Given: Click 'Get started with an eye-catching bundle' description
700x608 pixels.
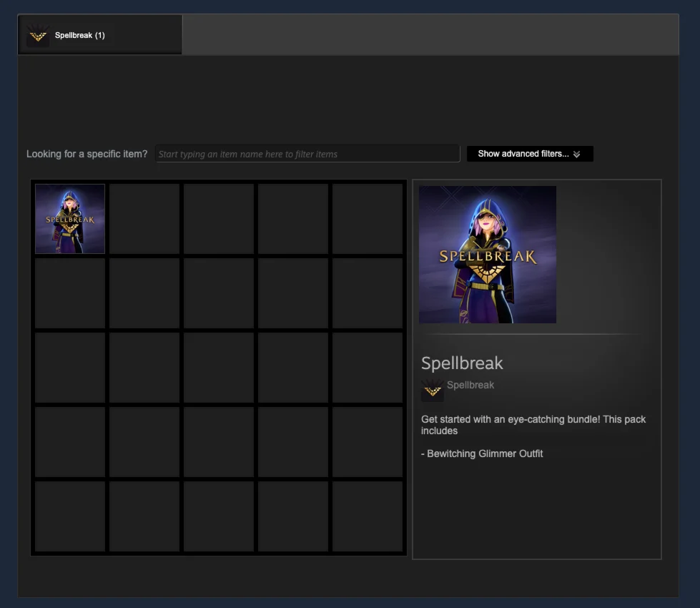Looking at the screenshot, I should coord(533,425).
